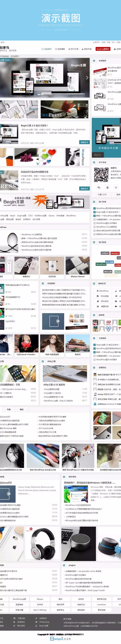Click the QR code in 关于本站
This screenshot has width=121, height=644.
(x=101, y=174)
